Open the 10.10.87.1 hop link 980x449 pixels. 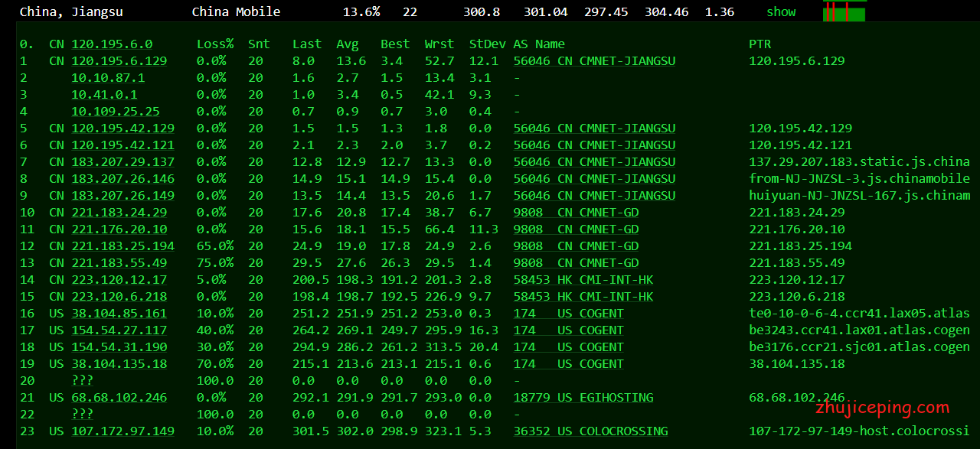[108, 78]
